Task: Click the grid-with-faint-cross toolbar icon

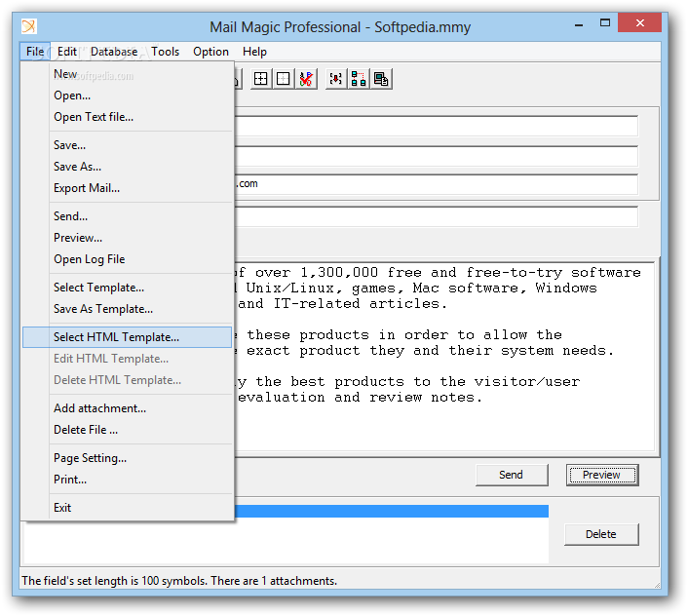Action: 284,79
